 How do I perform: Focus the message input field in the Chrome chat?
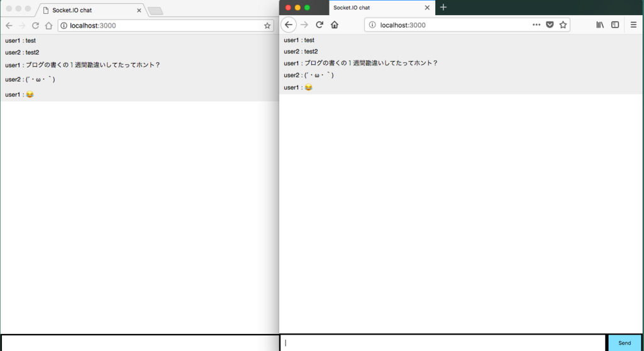(140, 343)
